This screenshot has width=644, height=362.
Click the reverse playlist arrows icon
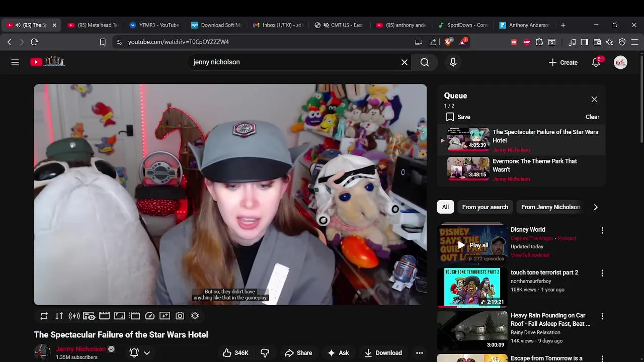59,316
